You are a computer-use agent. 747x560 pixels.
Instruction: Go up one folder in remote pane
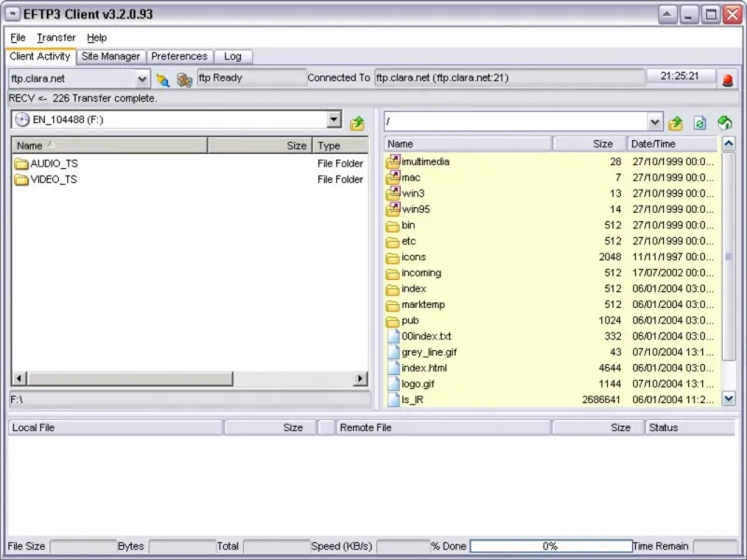coord(675,123)
